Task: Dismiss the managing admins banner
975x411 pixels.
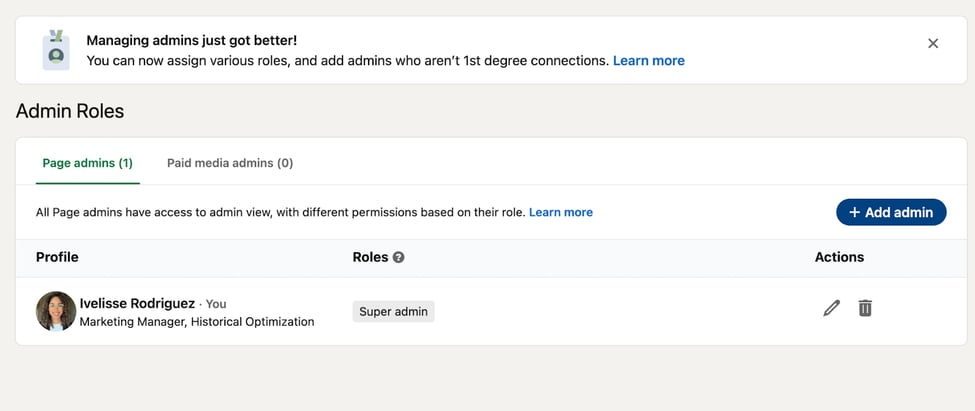Action: pyautogui.click(x=933, y=43)
